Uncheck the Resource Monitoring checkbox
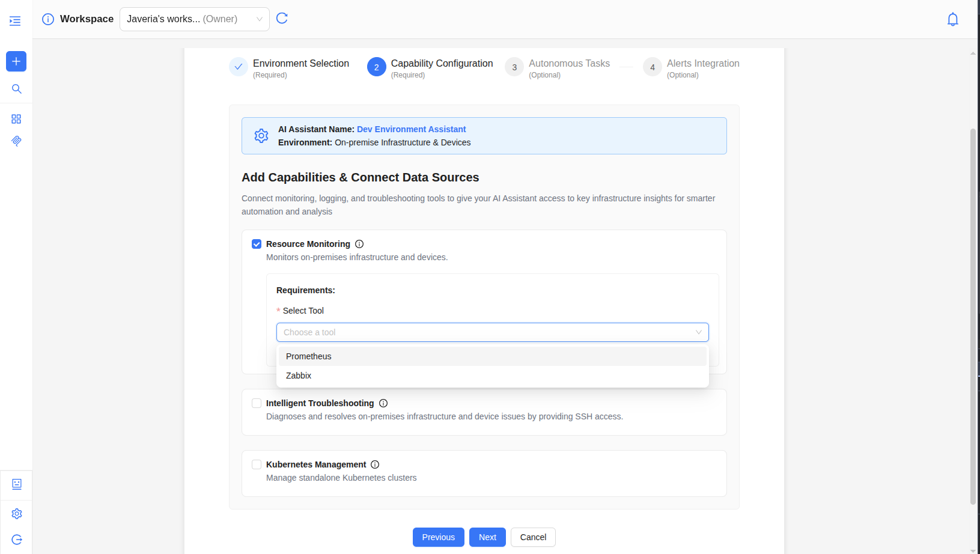 [x=257, y=244]
